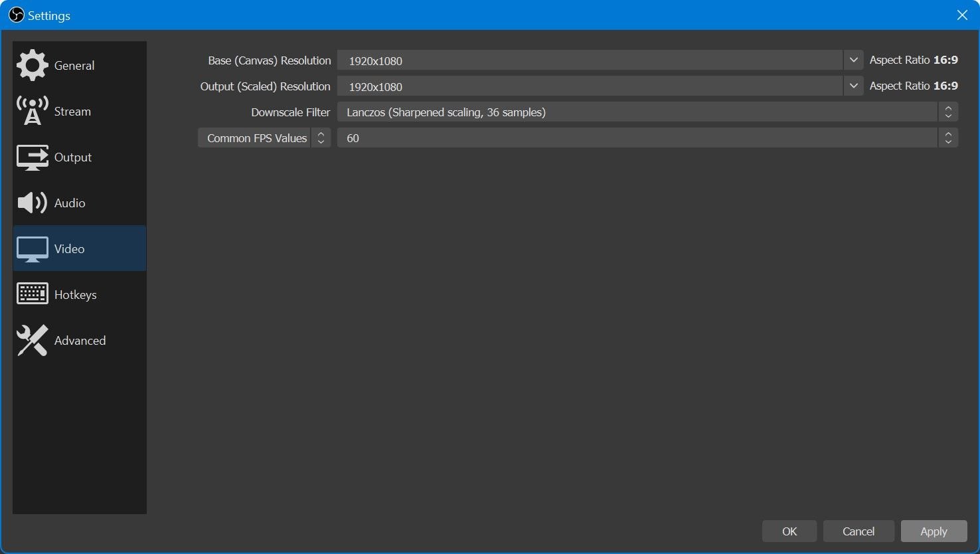This screenshot has width=980, height=554.
Task: Click the Advanced tools icon
Action: 32,340
